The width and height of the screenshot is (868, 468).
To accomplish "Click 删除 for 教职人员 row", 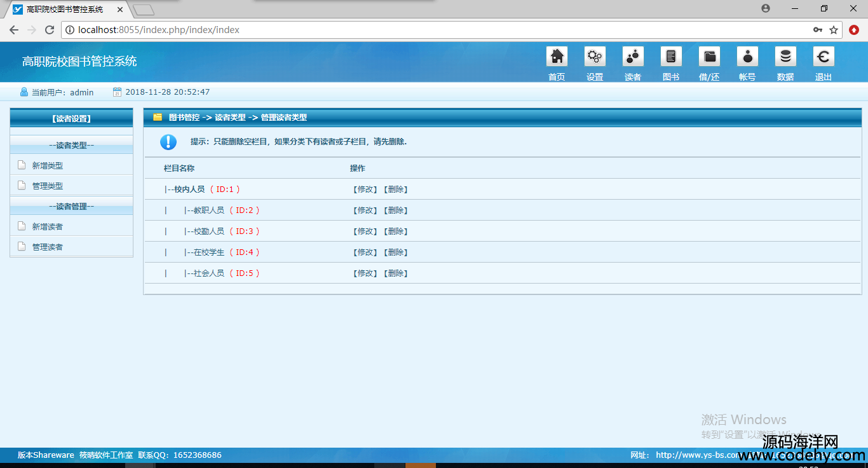I will (395, 210).
